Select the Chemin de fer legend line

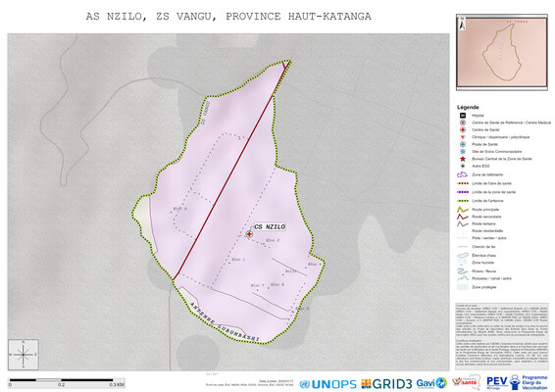pyautogui.click(x=462, y=247)
